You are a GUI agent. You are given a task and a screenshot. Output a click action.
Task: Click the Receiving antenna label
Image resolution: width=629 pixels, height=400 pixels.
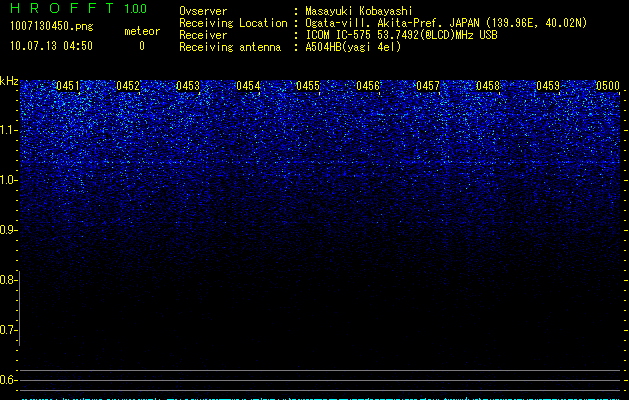[x=230, y=47]
